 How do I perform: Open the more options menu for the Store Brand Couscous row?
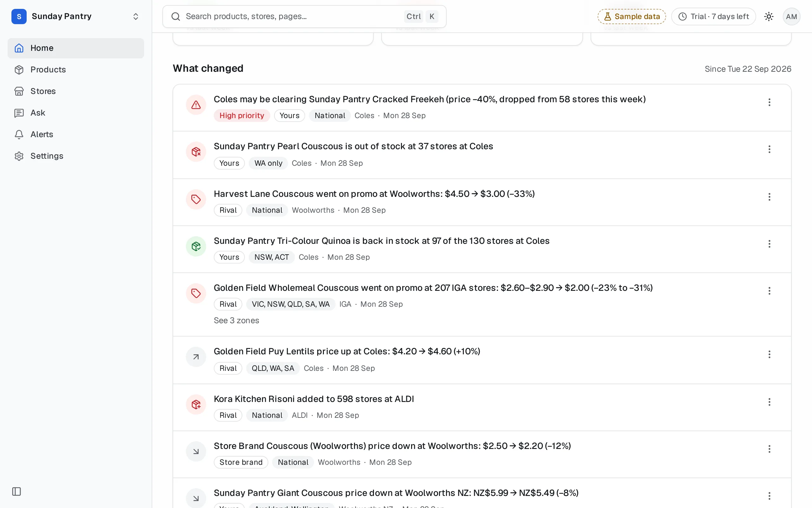[769, 449]
